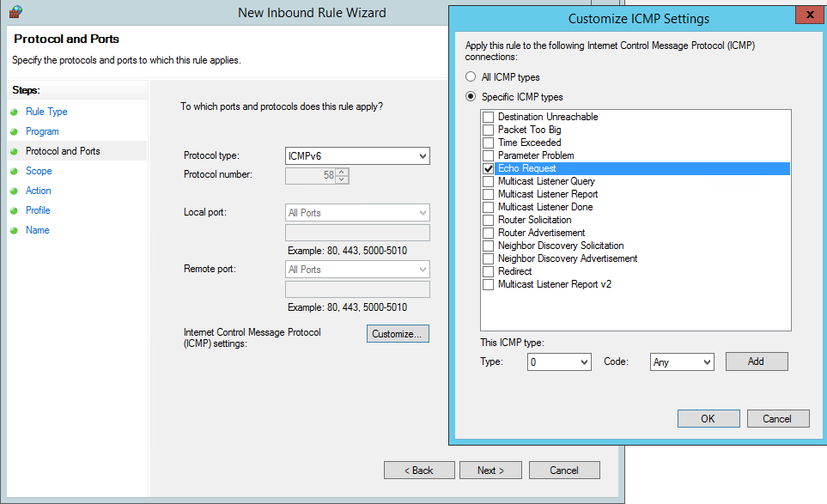Image resolution: width=827 pixels, height=504 pixels.
Task: Check the Packet Too Big option
Action: coord(489,130)
